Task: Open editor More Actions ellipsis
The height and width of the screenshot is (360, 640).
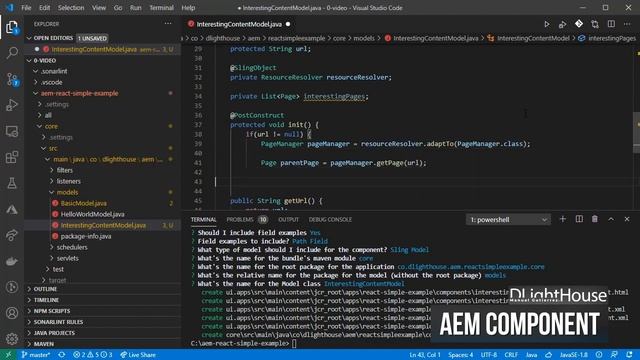Action: pos(627,24)
